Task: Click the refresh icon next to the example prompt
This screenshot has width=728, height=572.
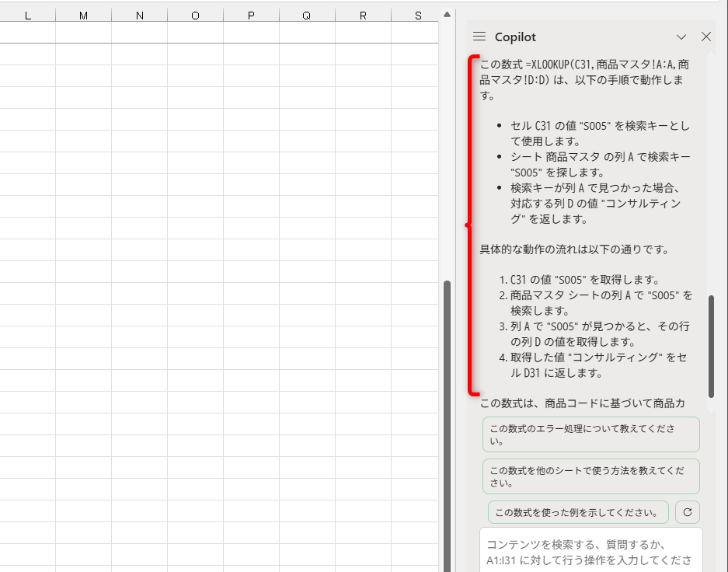Action: (687, 512)
